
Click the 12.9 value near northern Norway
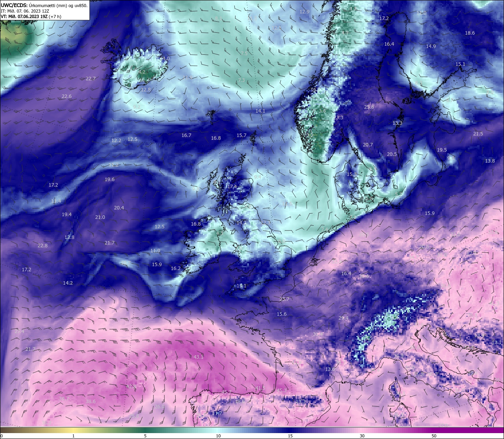coord(304,12)
